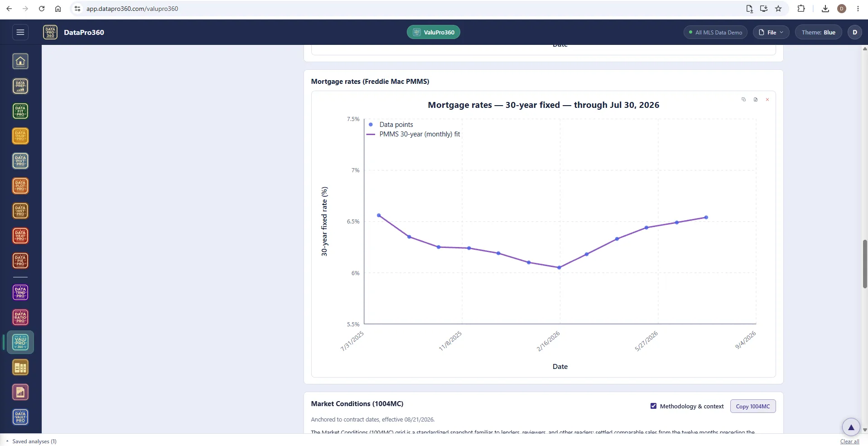
Task: Open the Data Prep tool
Action: point(20,86)
